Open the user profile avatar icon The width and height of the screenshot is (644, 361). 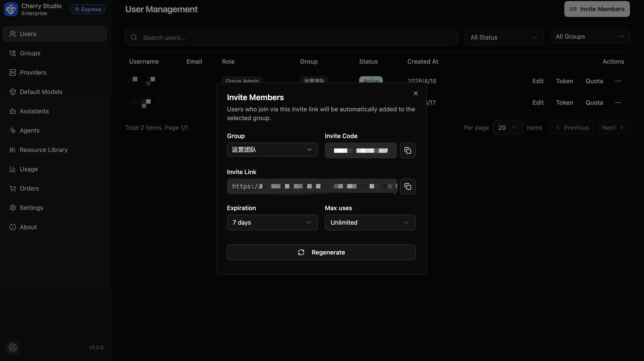[13, 347]
